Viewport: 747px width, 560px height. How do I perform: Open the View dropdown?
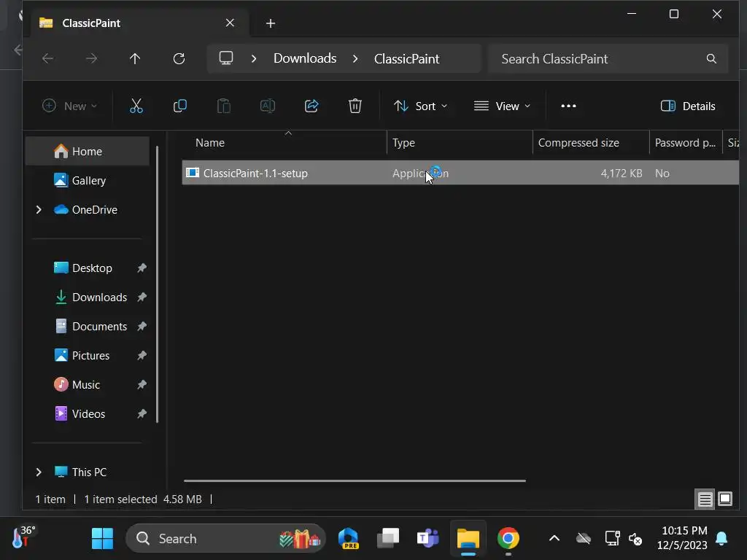click(x=502, y=106)
